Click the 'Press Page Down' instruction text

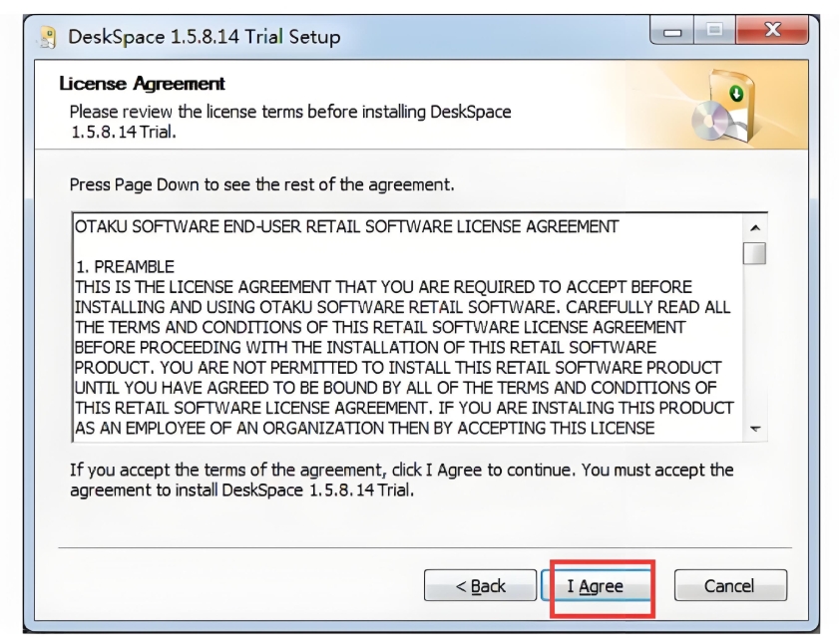pos(261,185)
